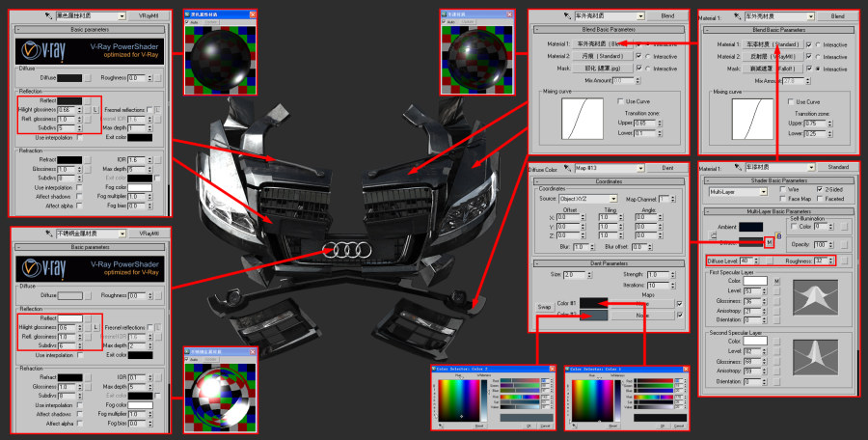Toggle Hilight glossiness L lock, upper VRayMtl panel
Screen dimensions: 868x440
[95, 110]
